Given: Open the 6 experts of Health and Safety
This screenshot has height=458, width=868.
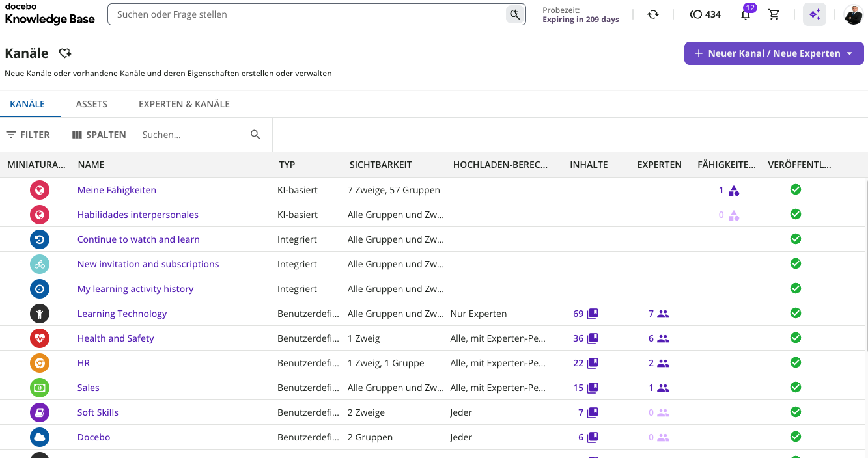Looking at the screenshot, I should 659,338.
